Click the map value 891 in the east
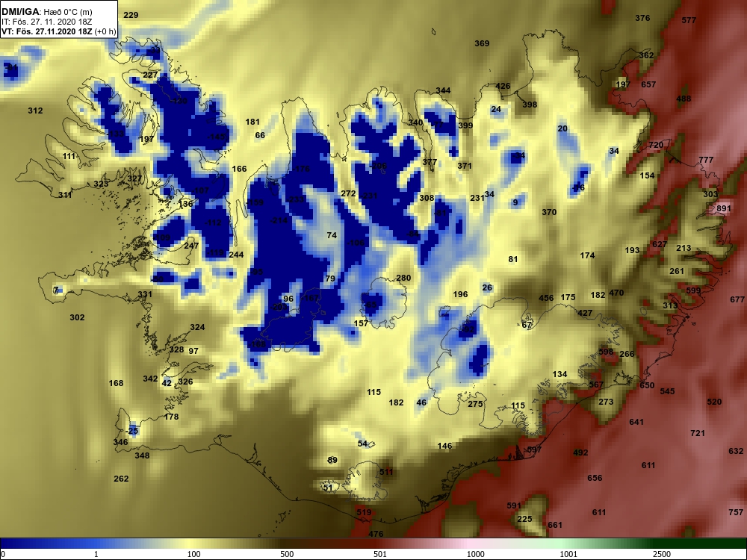This screenshot has height=560, width=747. (723, 208)
